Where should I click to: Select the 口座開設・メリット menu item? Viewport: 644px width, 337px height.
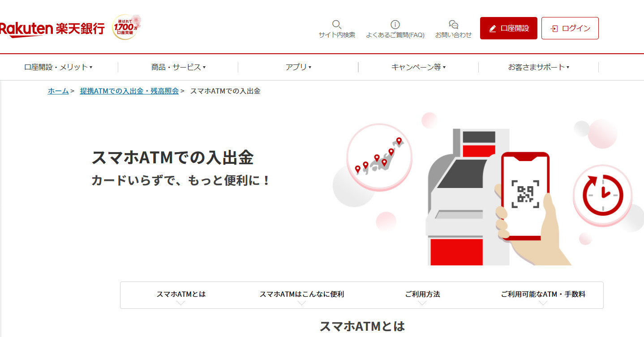pos(57,67)
